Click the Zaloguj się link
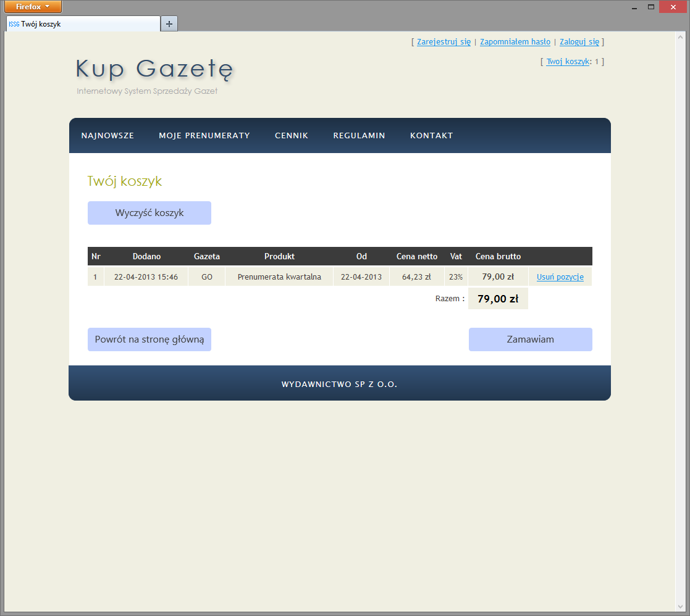 click(579, 42)
